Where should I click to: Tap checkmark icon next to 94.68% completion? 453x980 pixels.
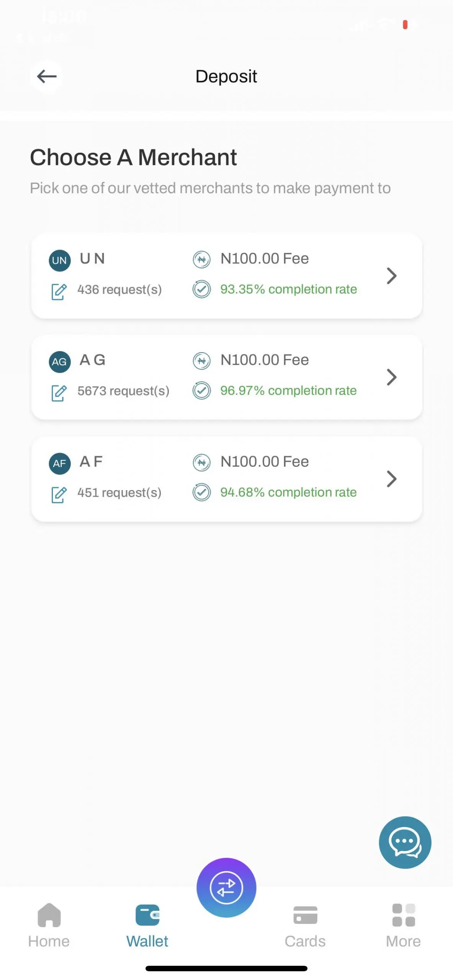pos(201,492)
